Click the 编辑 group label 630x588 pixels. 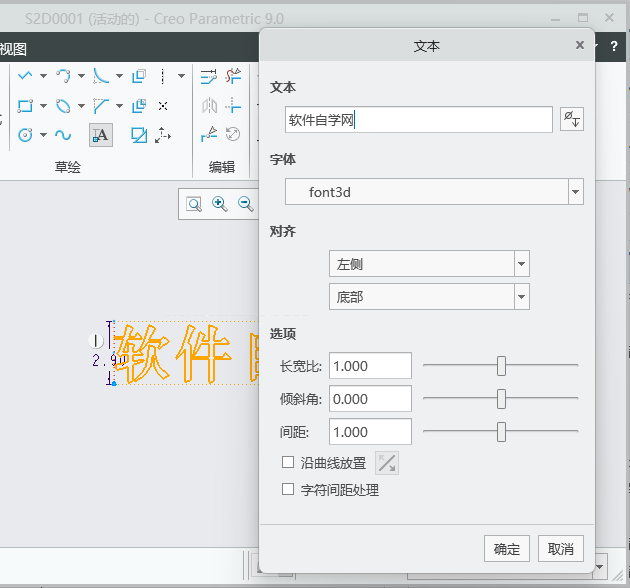(221, 167)
